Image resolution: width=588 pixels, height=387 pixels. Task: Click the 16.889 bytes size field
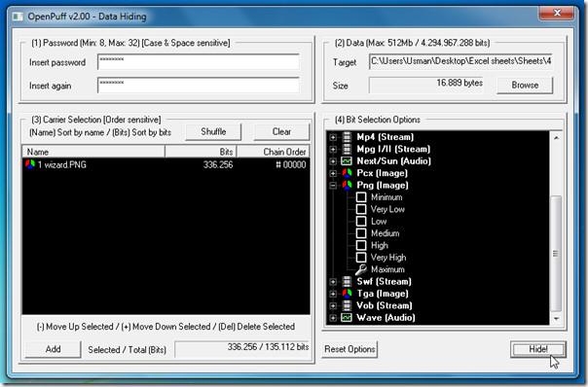coord(426,85)
